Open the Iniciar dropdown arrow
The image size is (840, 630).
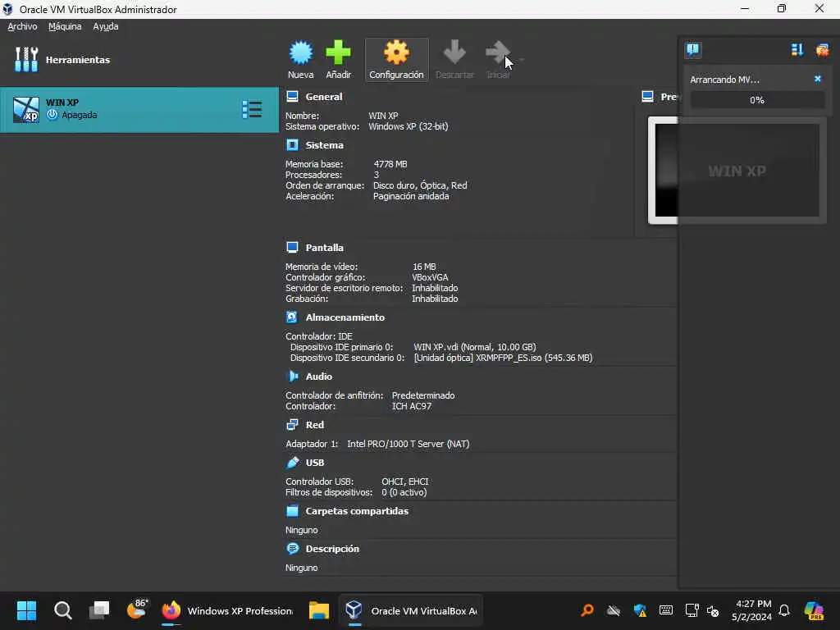[x=521, y=59]
